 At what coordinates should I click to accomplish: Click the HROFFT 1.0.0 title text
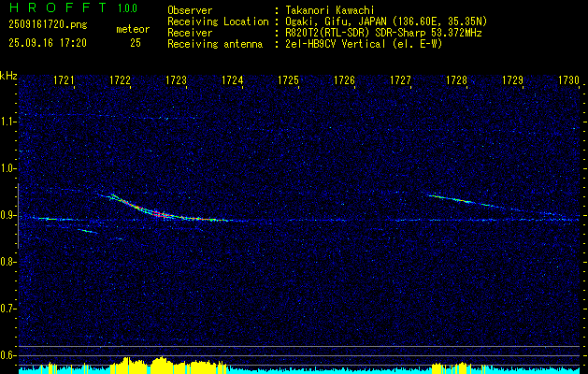73,7
